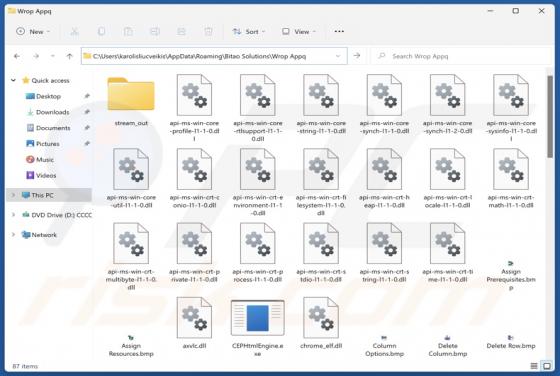The height and width of the screenshot is (376, 560).
Task: Click the folder path address bar
Action: (x=214, y=56)
